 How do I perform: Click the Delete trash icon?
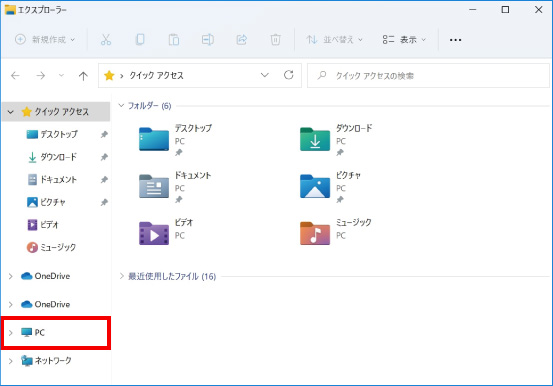[x=275, y=40]
